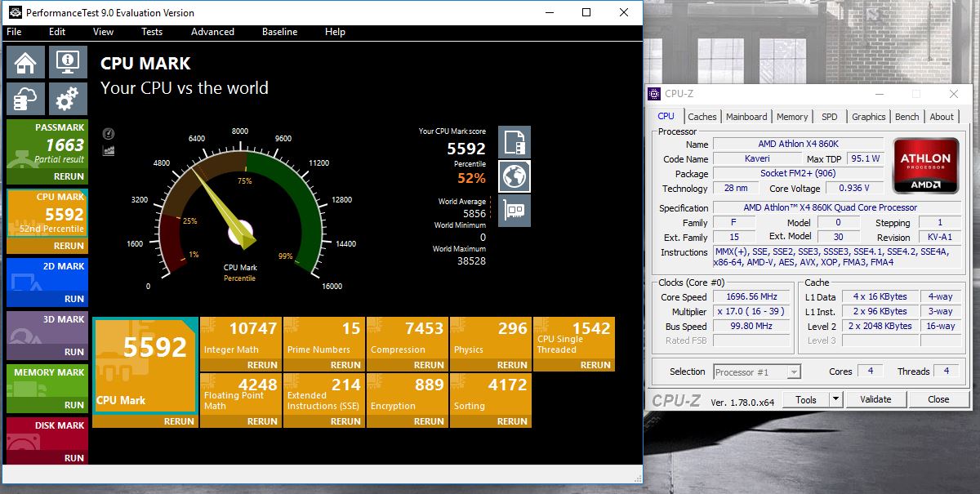
Task: Rerun the Integer Math test
Action: pos(262,365)
